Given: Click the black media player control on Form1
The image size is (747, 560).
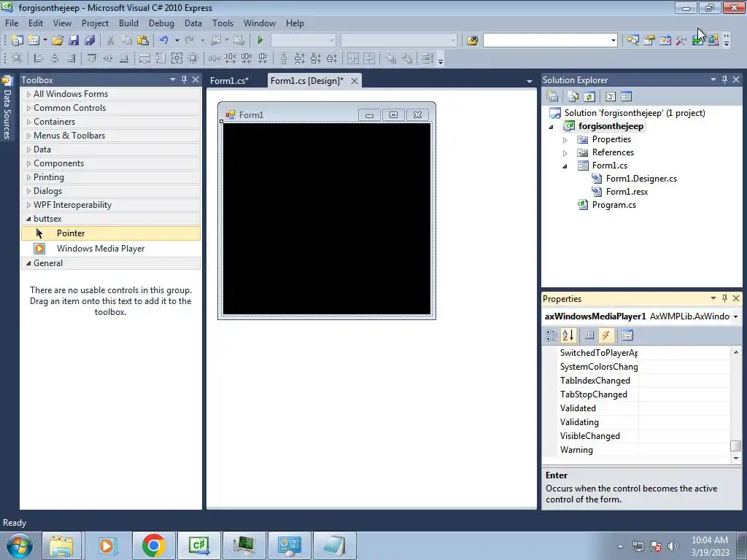Looking at the screenshot, I should point(327,219).
